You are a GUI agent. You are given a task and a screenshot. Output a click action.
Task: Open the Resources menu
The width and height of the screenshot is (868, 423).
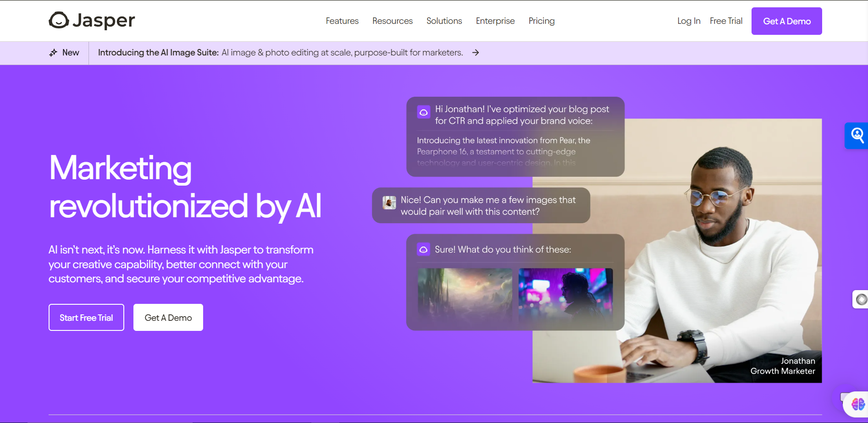tap(393, 21)
